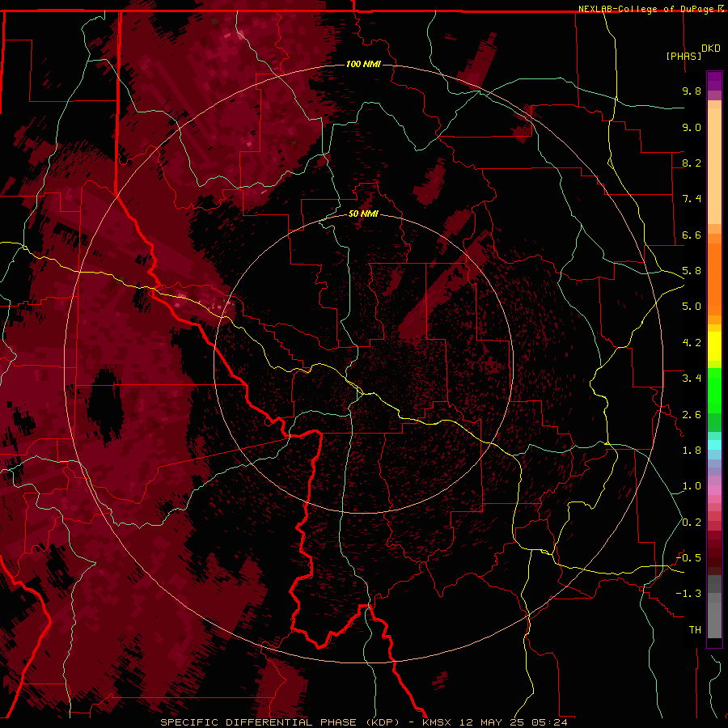Pick the bright green segment of the color bar
Image resolution: width=728 pixels, height=728 pixels.
tap(714, 390)
